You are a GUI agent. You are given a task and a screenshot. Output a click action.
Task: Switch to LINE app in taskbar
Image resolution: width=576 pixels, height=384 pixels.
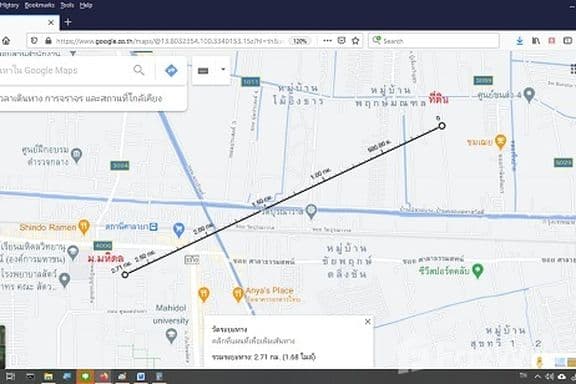pos(85,377)
